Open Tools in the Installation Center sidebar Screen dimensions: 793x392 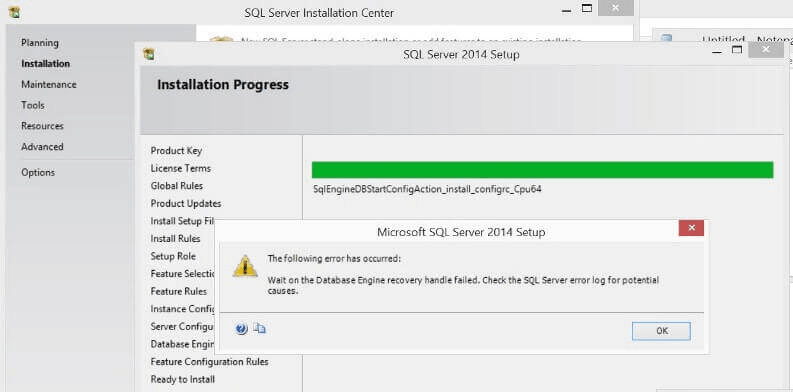tap(33, 105)
